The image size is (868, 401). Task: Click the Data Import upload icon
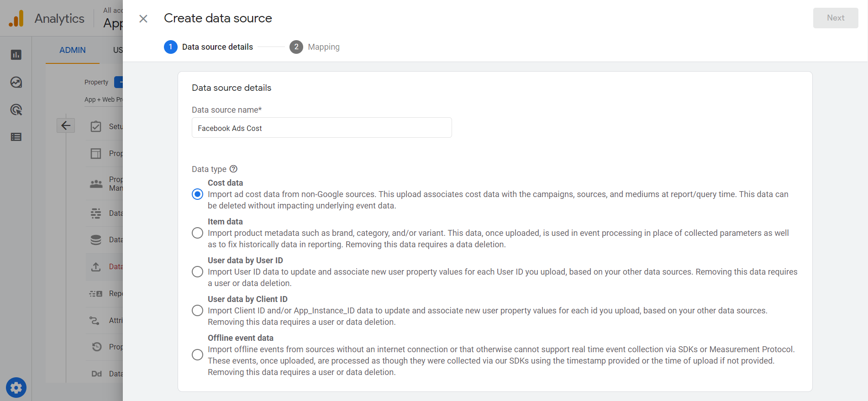pos(96,266)
